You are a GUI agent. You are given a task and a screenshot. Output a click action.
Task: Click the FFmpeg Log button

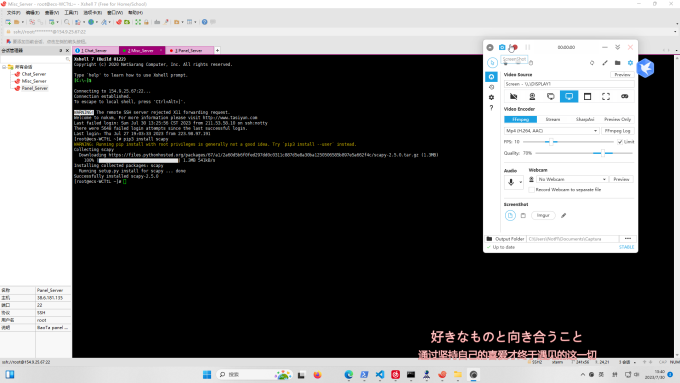click(618, 131)
